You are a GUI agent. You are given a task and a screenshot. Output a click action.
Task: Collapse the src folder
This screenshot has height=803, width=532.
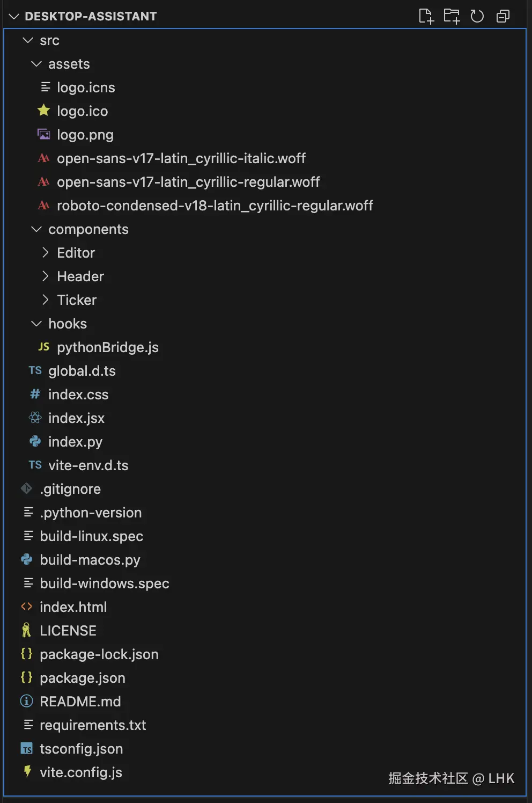[x=28, y=40]
